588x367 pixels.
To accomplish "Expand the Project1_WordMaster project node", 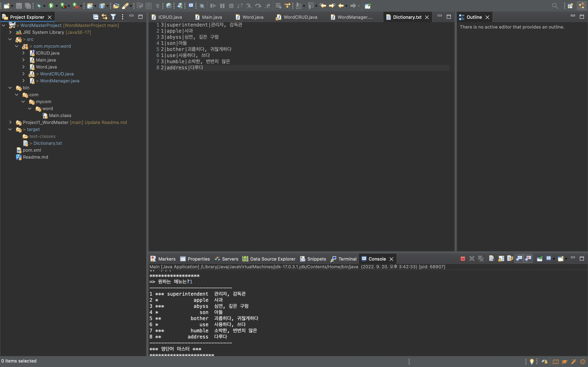I will (10, 122).
